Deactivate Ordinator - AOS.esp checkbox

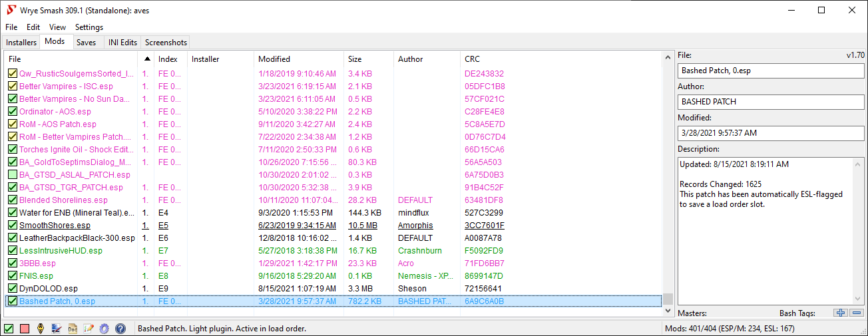(13, 112)
